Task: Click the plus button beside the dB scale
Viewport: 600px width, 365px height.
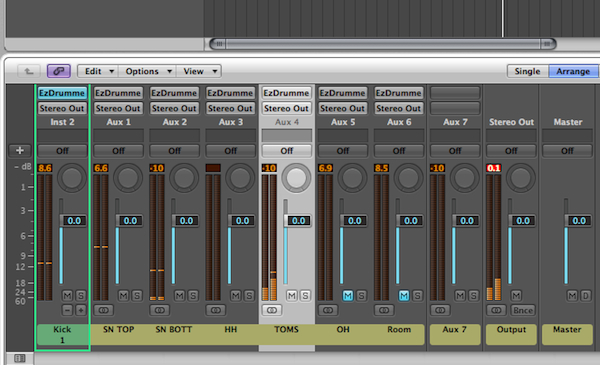Action: (20, 150)
